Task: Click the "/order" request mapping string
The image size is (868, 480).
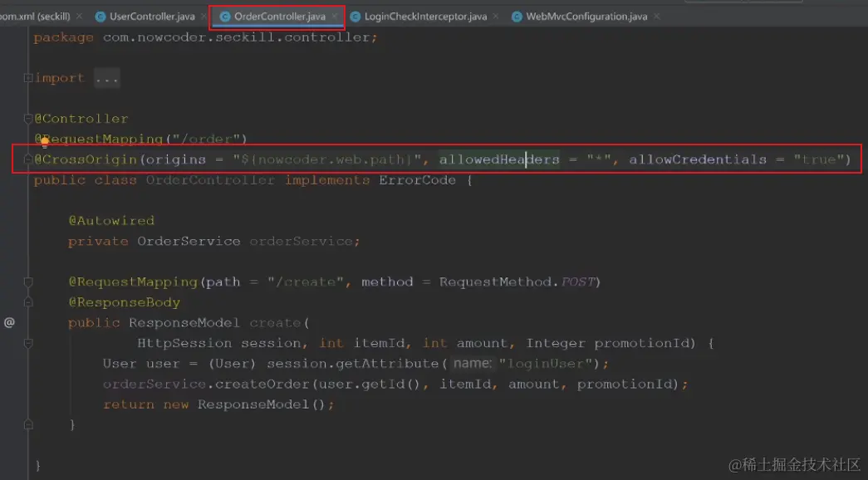Action: (205, 139)
